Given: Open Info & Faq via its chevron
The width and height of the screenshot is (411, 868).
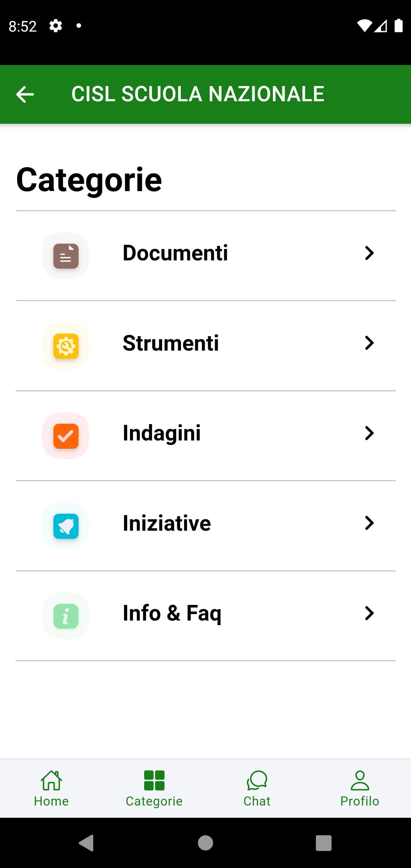Looking at the screenshot, I should point(369,613).
